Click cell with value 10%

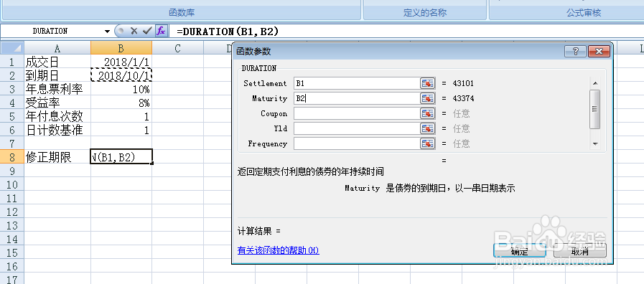(121, 90)
